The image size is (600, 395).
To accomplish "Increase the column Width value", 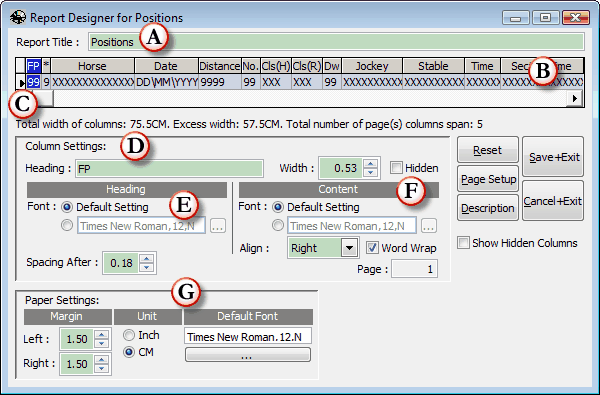I will pyautogui.click(x=370, y=164).
